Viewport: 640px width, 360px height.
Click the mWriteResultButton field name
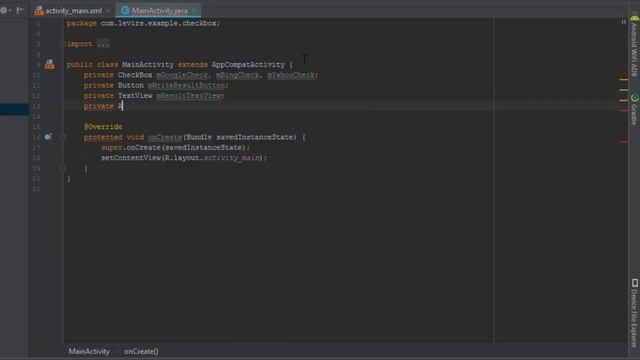click(186, 85)
